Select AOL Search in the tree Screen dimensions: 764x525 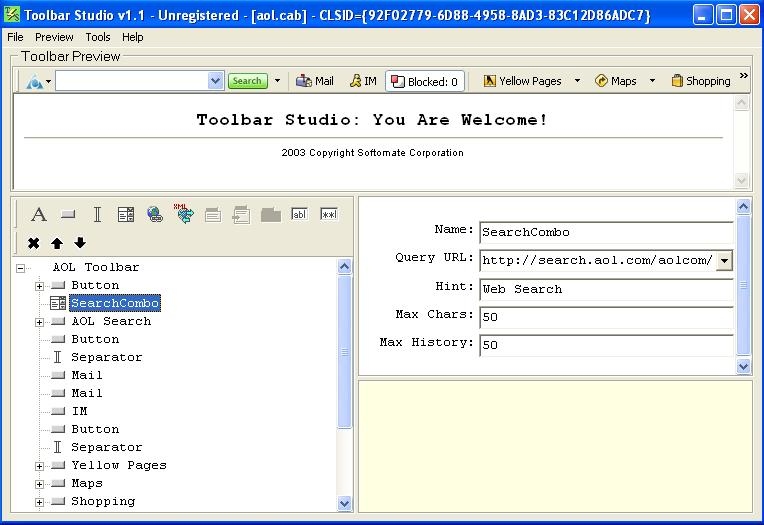[112, 321]
